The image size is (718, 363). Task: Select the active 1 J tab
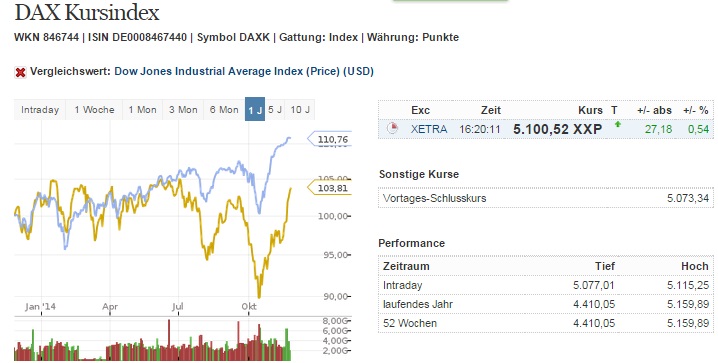point(255,109)
